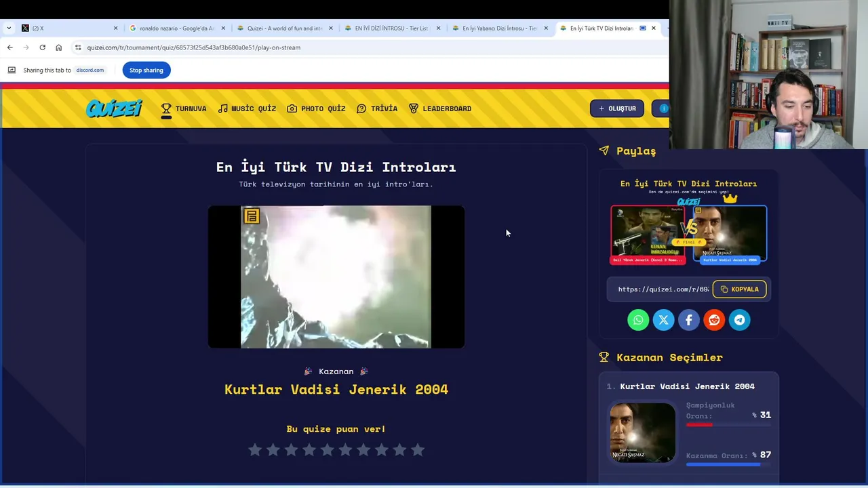868x488 pixels.
Task: Rate the quiz five stars
Action: (328, 450)
